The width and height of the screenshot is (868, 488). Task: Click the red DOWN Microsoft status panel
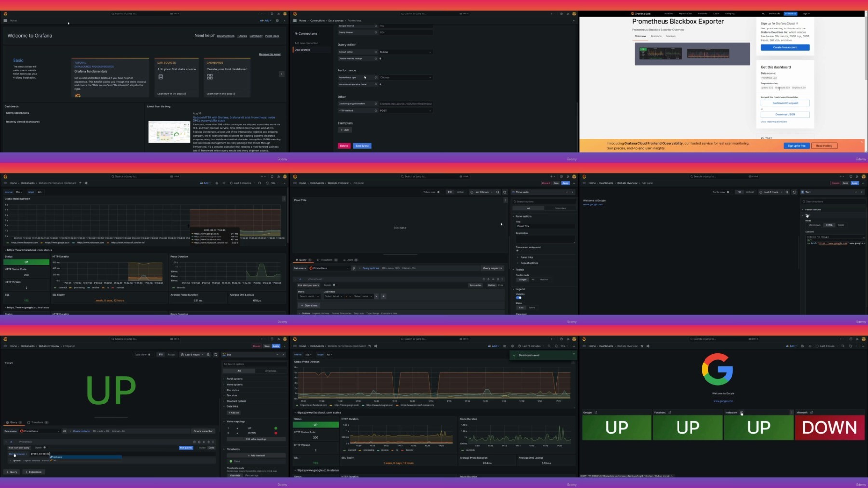point(829,428)
